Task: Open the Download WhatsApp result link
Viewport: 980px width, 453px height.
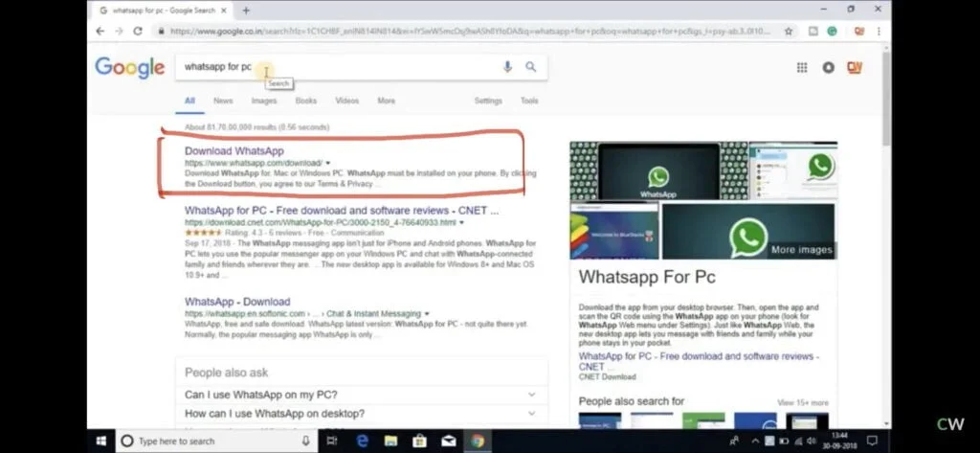Action: click(234, 151)
